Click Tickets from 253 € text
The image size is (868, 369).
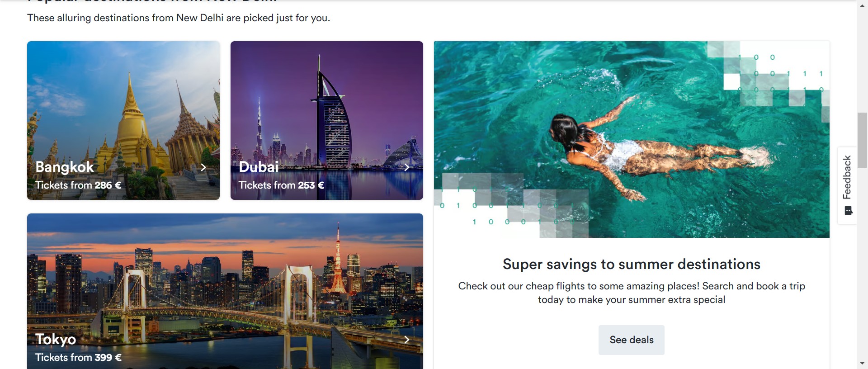coord(281,185)
